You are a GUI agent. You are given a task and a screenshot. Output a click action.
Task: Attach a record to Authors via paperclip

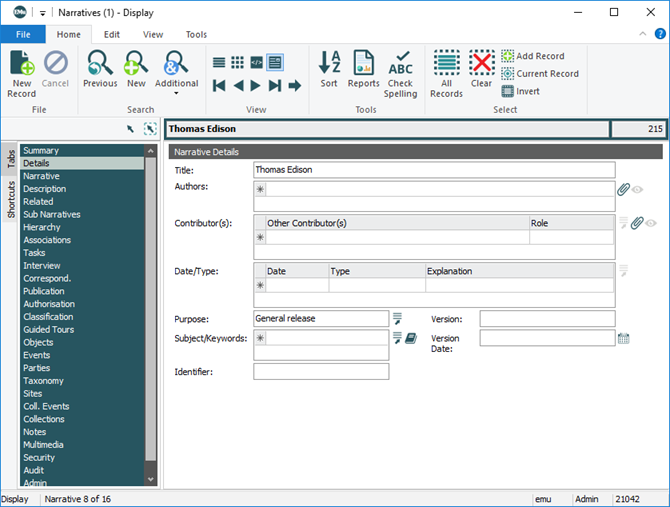622,189
